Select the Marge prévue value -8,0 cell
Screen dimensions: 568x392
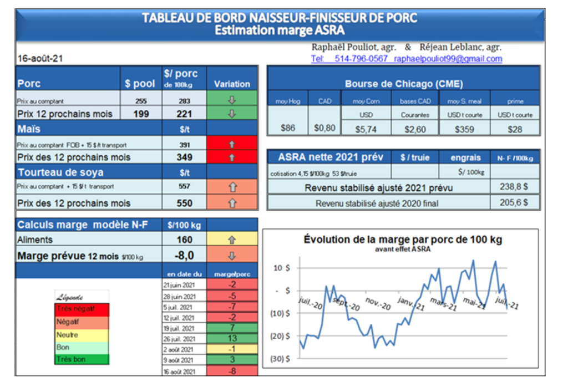pos(184,256)
